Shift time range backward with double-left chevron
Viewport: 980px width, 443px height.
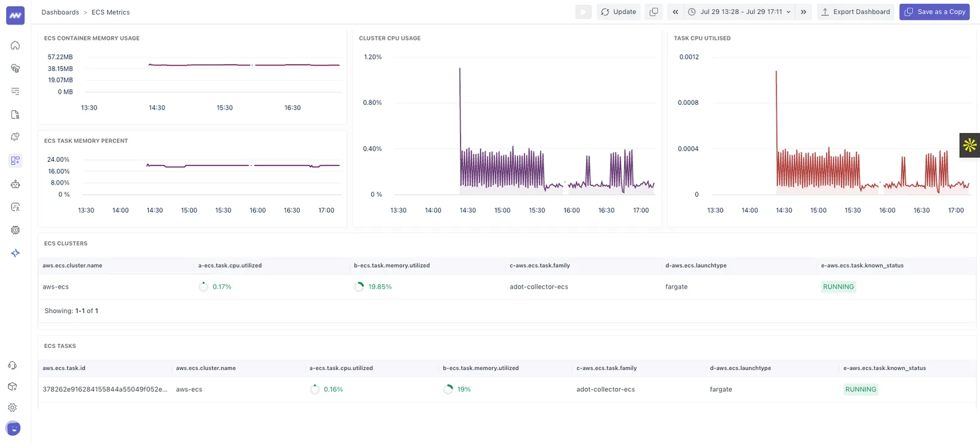coord(675,12)
